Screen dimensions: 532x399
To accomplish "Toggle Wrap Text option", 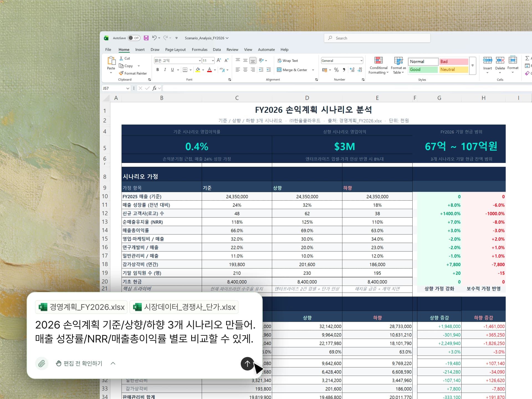I will click(288, 61).
